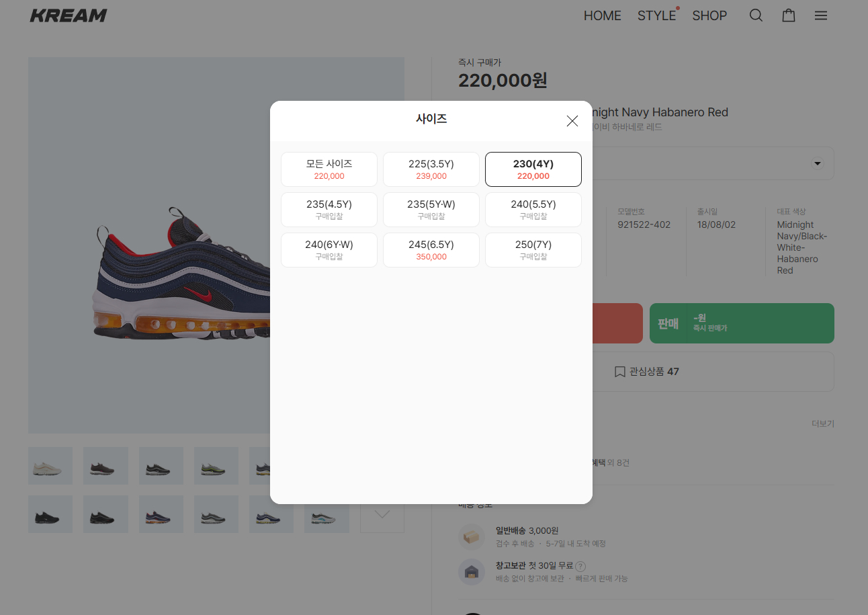Open the hamburger menu icon
Image resolution: width=868 pixels, height=615 pixels.
click(x=820, y=15)
